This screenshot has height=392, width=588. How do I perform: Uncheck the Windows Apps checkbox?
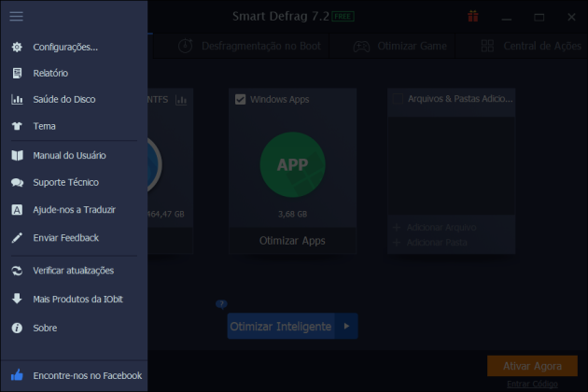[x=241, y=100]
